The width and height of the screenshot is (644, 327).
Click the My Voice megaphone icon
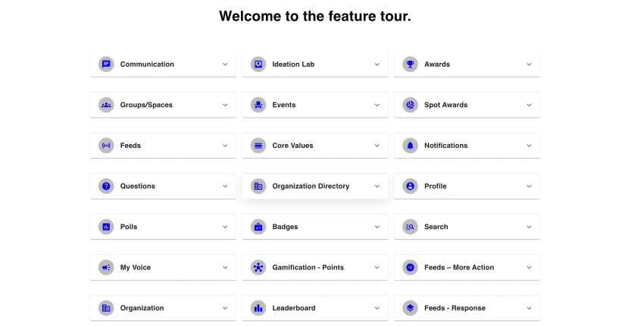pos(106,267)
